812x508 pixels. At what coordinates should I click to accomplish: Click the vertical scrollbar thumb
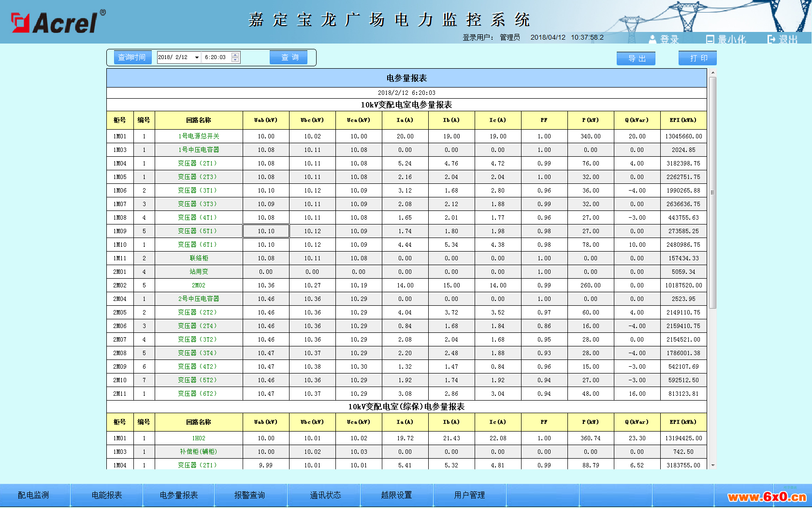(x=712, y=192)
